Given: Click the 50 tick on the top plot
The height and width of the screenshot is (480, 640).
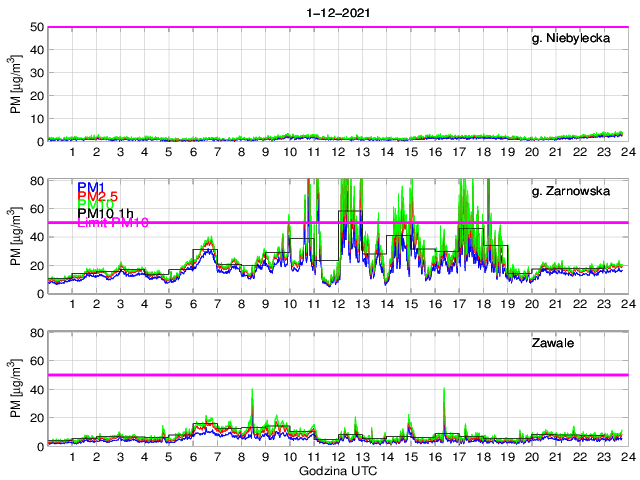Looking at the screenshot, I should 36,27.
